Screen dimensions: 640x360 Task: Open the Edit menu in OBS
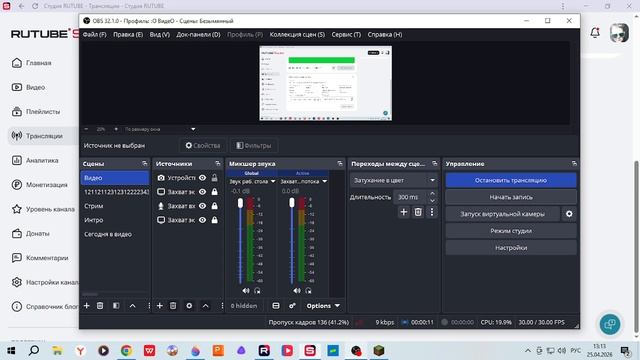pos(128,35)
